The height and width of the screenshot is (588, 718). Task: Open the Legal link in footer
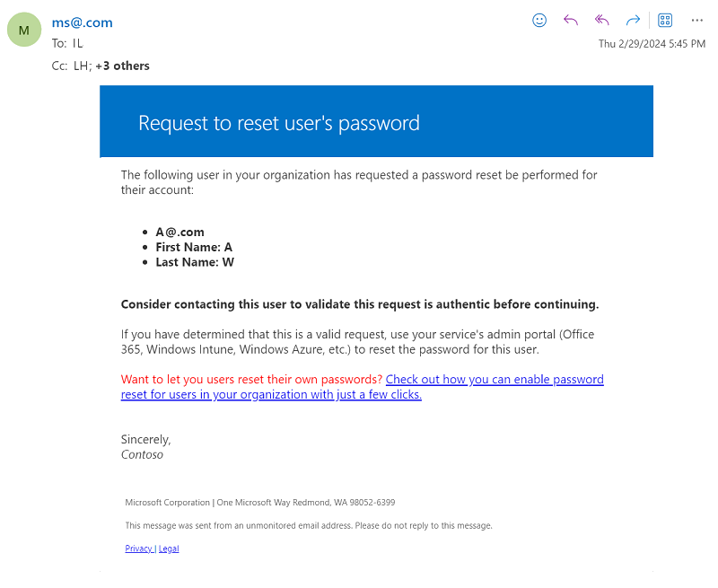(169, 549)
